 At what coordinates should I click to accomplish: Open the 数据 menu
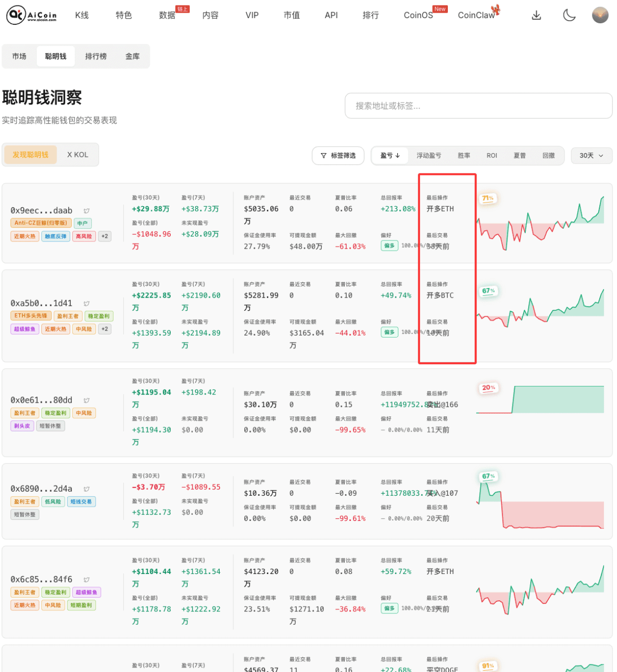(x=167, y=15)
